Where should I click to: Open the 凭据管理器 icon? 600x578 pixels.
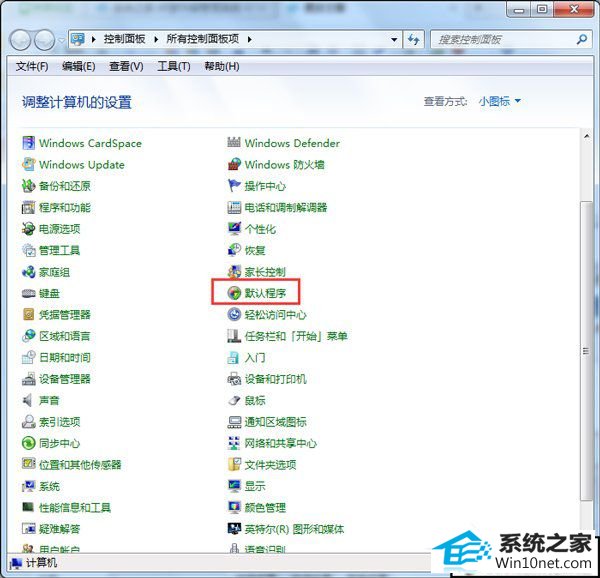point(29,314)
